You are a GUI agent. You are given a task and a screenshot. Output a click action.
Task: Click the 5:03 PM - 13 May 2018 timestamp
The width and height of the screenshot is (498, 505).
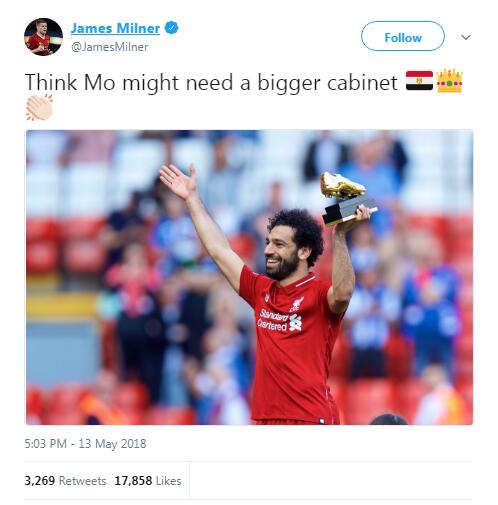(x=85, y=444)
